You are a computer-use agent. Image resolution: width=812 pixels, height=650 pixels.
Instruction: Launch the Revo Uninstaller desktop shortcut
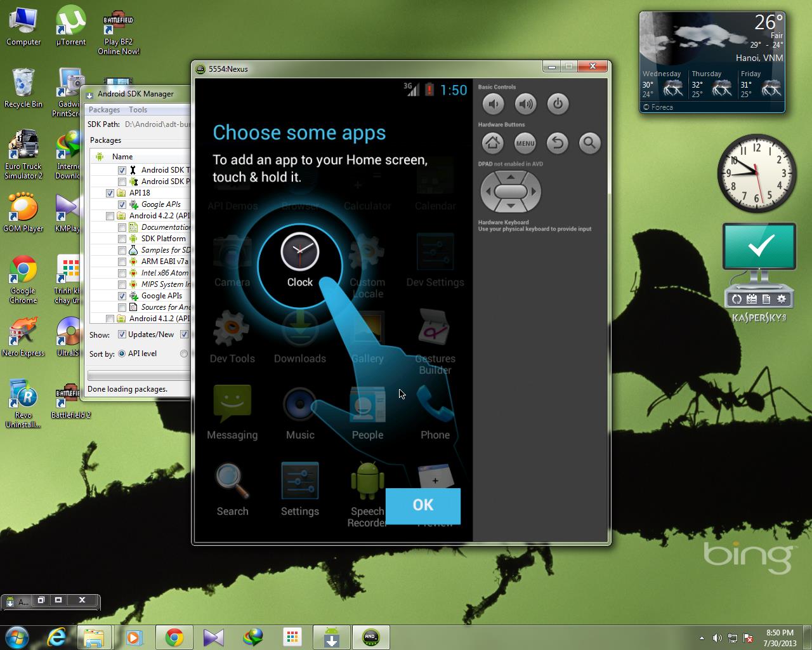point(23,404)
